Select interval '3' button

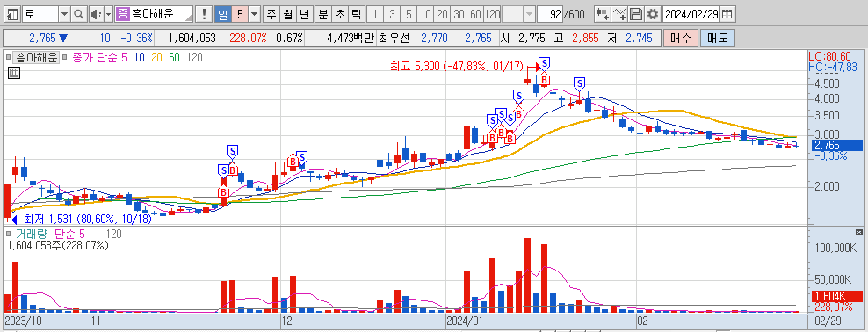[392, 14]
